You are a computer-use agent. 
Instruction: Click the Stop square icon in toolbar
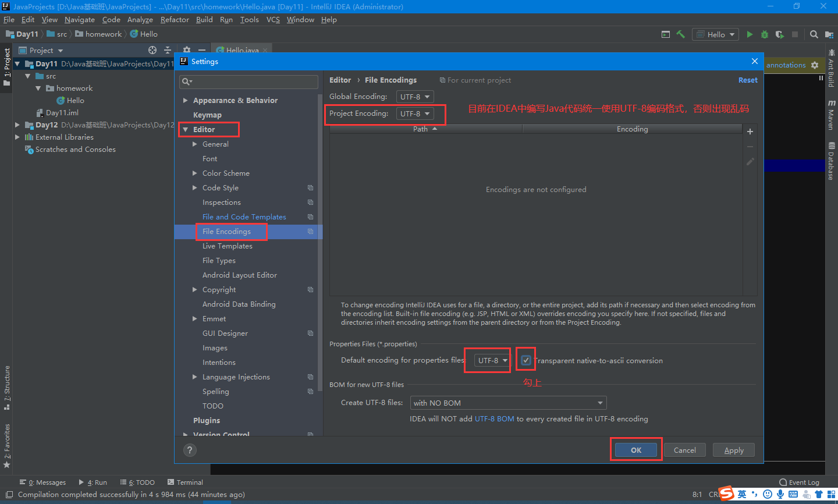click(x=795, y=34)
